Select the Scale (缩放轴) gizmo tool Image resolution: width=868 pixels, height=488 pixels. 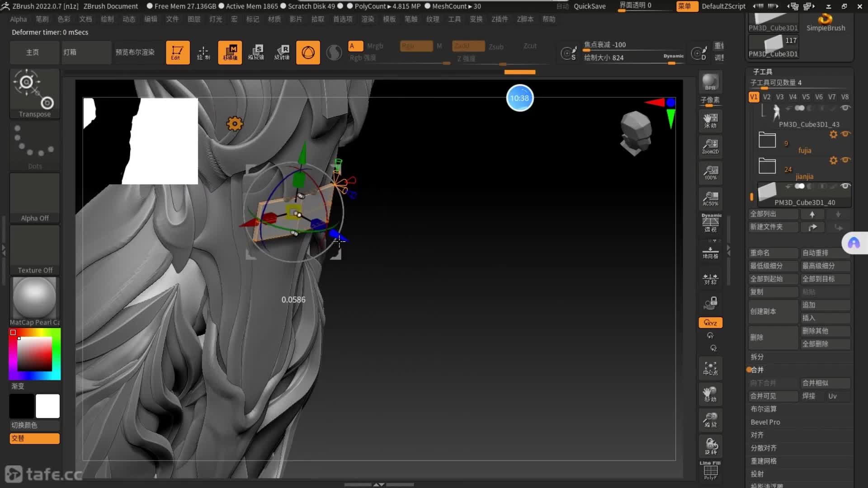[x=256, y=52]
